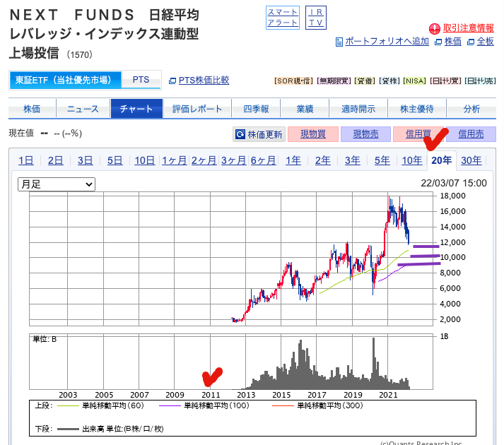Select the 20年 chart period tab
Viewport: 504px width, 445px height.
tap(442, 160)
